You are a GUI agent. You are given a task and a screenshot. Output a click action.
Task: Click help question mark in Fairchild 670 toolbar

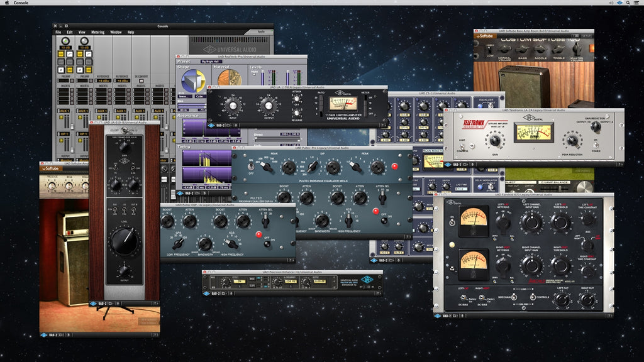click(610, 315)
